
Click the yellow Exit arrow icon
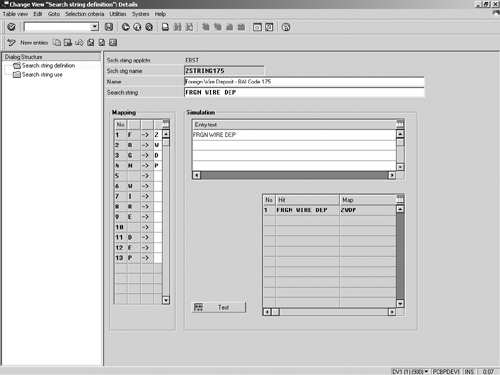(x=137, y=27)
